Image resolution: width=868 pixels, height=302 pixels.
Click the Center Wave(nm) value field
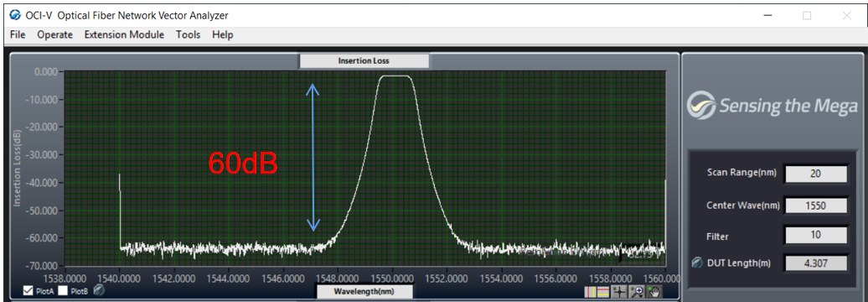[815, 206]
